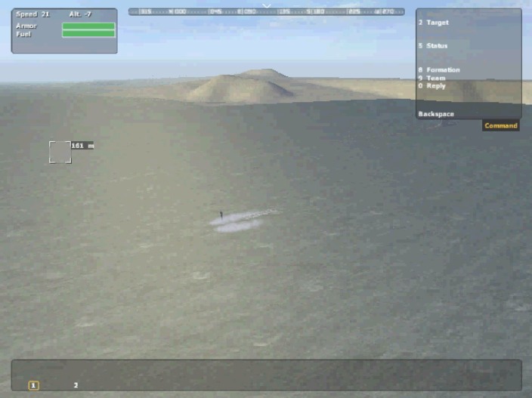Click the green Fuel status bar
532x398 pixels.
[x=88, y=34]
